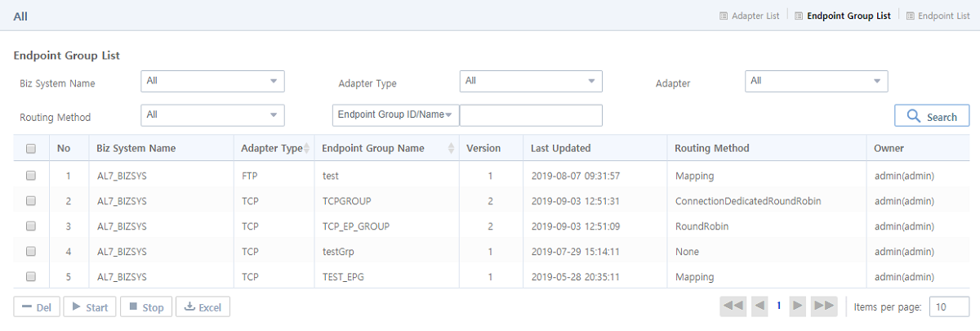Click the date 2019-05-28 20:35:11
The height and width of the screenshot is (331, 980).
576,277
